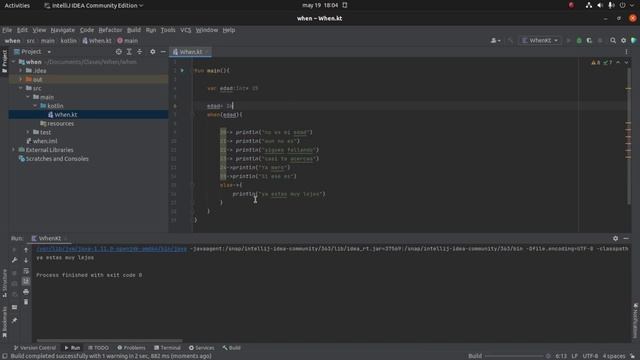This screenshot has height=360, width=640.
Task: Click the Locate (select opened file) icon
Action: click(x=118, y=52)
